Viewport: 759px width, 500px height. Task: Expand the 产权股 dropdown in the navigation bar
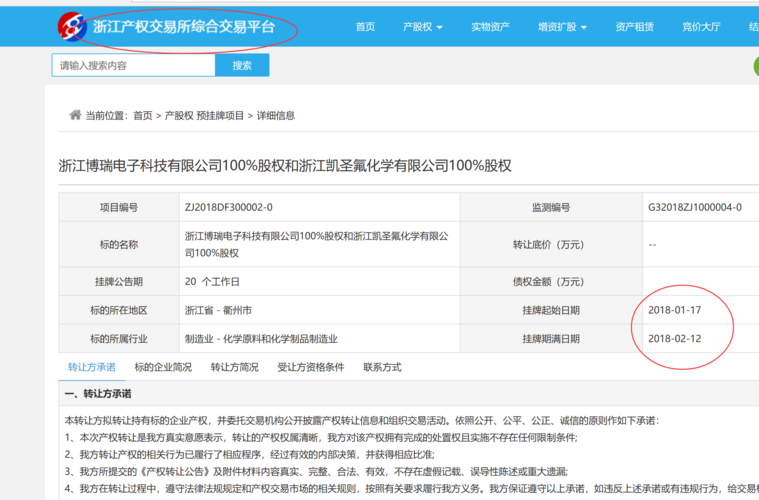click(x=423, y=27)
